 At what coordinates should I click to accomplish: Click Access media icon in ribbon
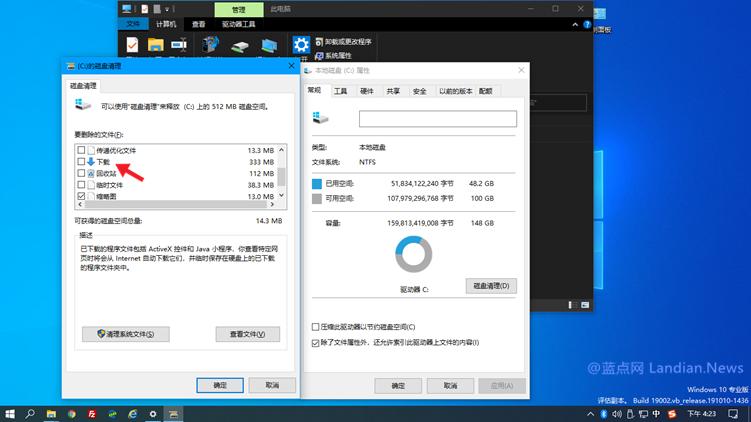[x=210, y=45]
